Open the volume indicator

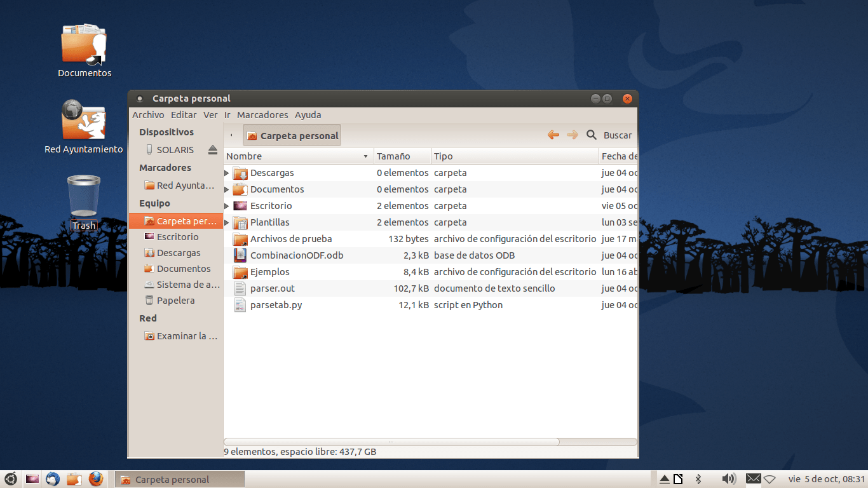(x=729, y=479)
